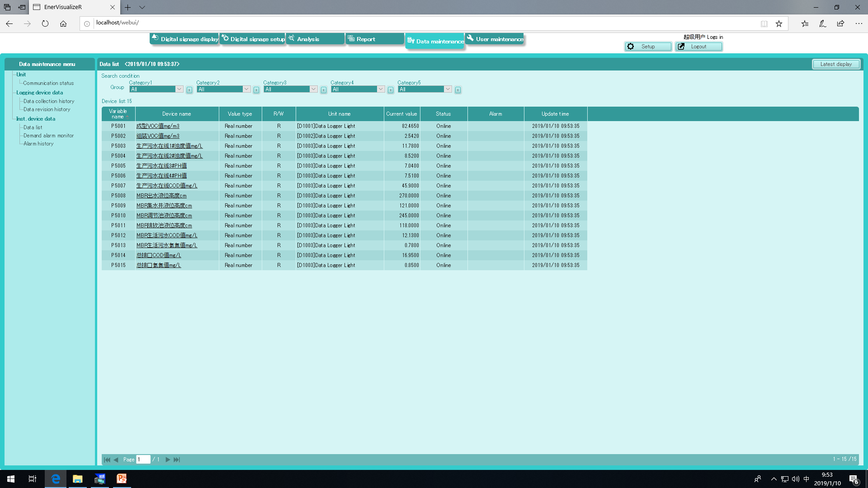Image resolution: width=868 pixels, height=488 pixels.
Task: Click the Logout button
Action: [698, 47]
